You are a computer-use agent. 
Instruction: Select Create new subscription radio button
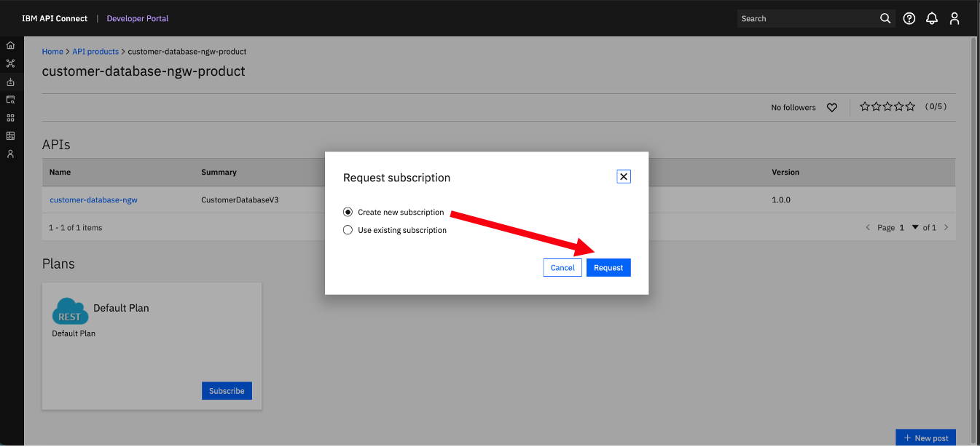pyautogui.click(x=348, y=212)
